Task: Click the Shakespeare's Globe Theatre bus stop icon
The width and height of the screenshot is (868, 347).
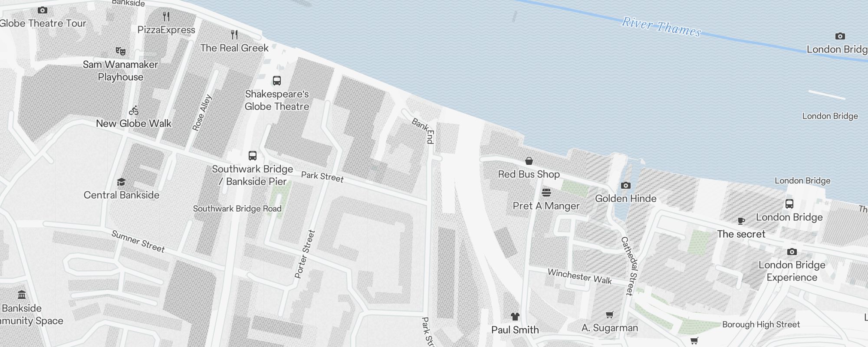Action: [277, 81]
